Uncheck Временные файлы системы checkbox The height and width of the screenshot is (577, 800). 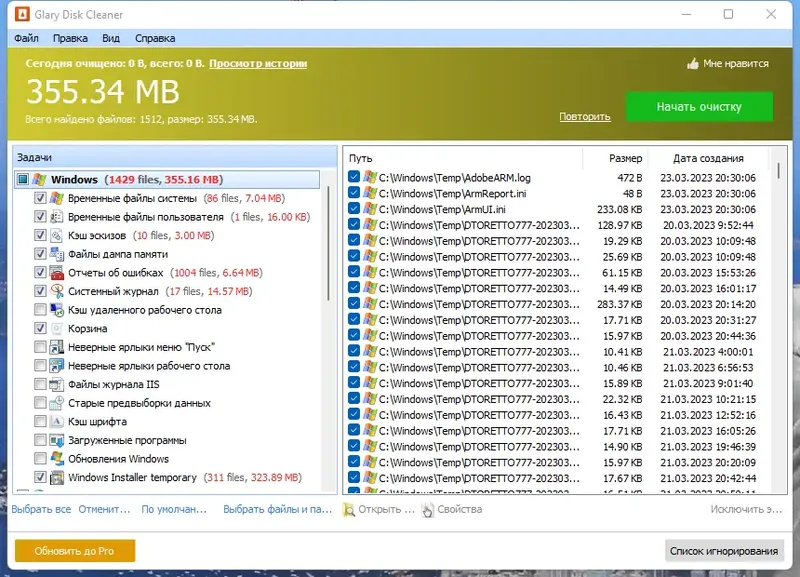point(40,198)
